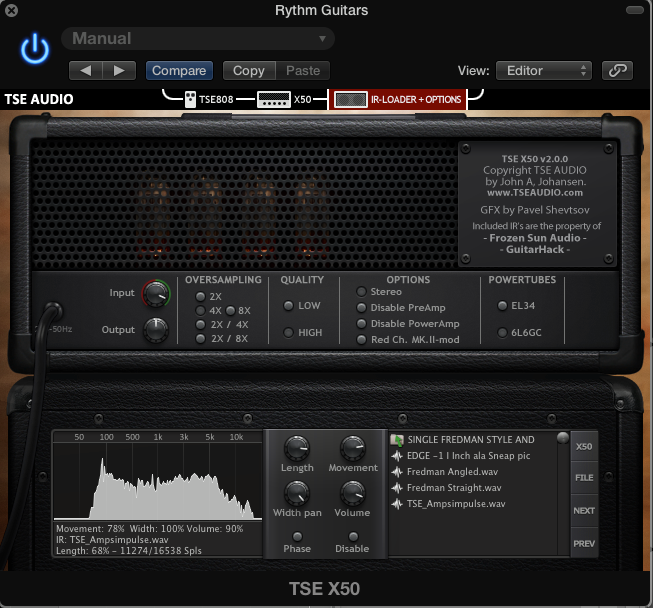Click waveform icon beside Fredman Straight.wav

(x=397, y=488)
